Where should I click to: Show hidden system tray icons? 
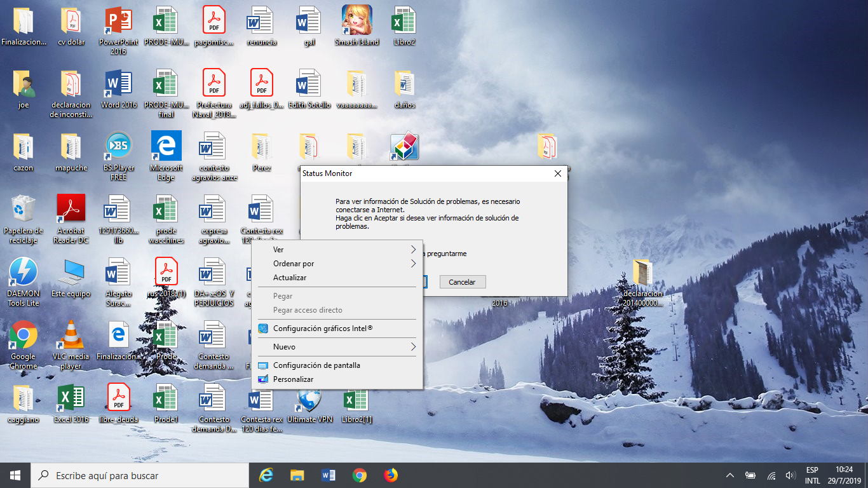click(x=730, y=475)
